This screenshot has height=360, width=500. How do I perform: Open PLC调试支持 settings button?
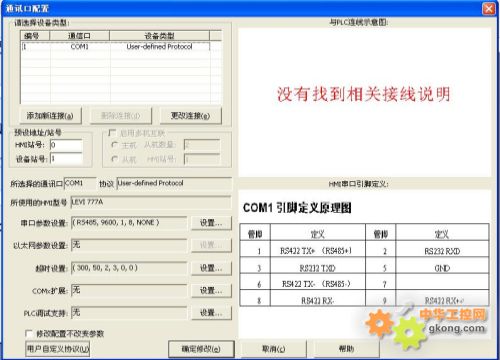coord(211,313)
